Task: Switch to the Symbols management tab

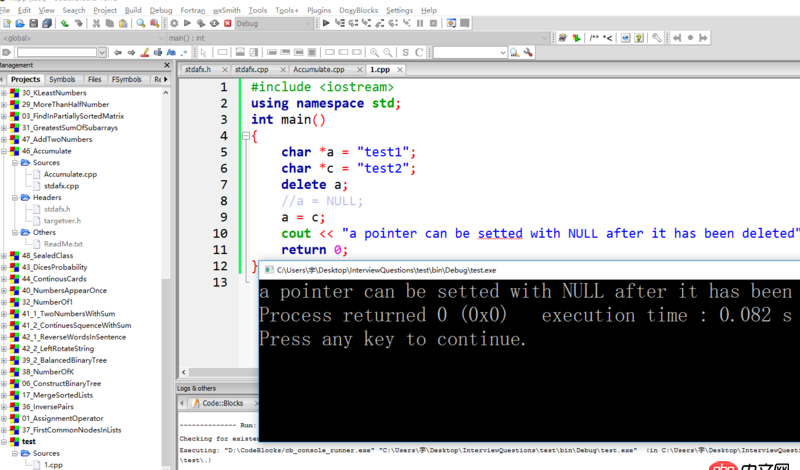Action: pyautogui.click(x=62, y=79)
